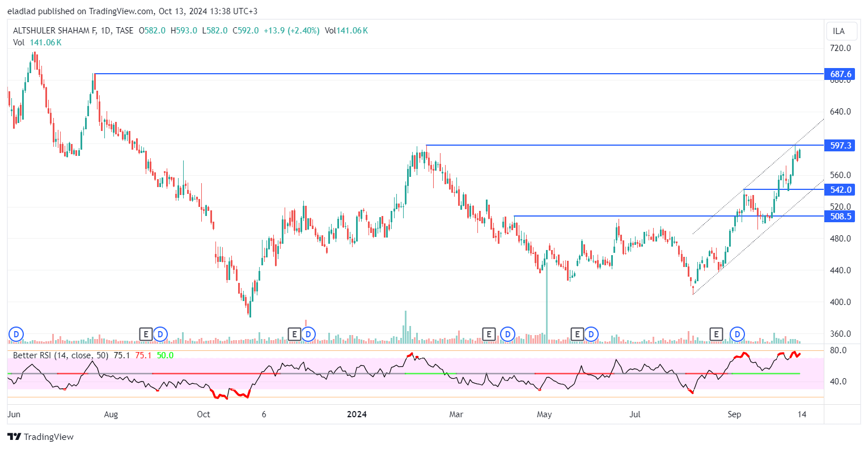Open the earnings marker from late August 2023
868x449 pixels.
click(x=146, y=334)
